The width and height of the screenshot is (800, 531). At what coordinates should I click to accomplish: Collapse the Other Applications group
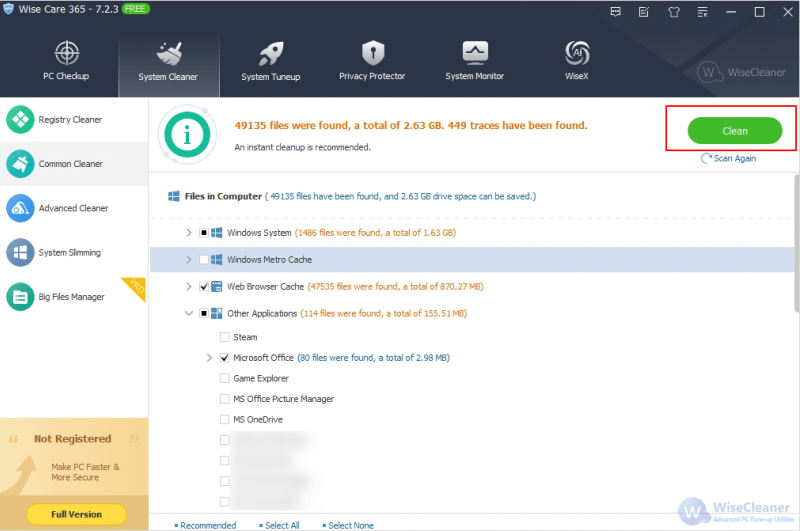[188, 313]
